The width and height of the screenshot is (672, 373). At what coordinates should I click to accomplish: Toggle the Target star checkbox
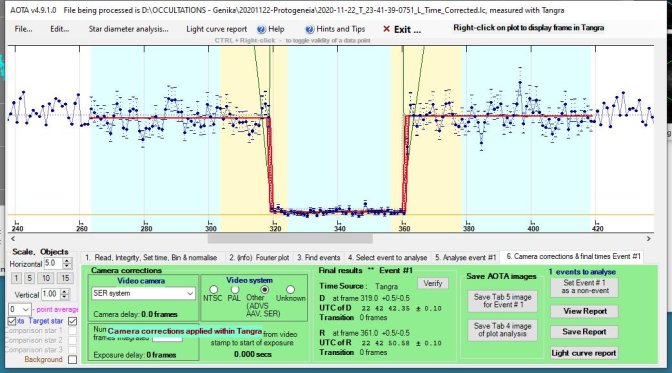72,321
